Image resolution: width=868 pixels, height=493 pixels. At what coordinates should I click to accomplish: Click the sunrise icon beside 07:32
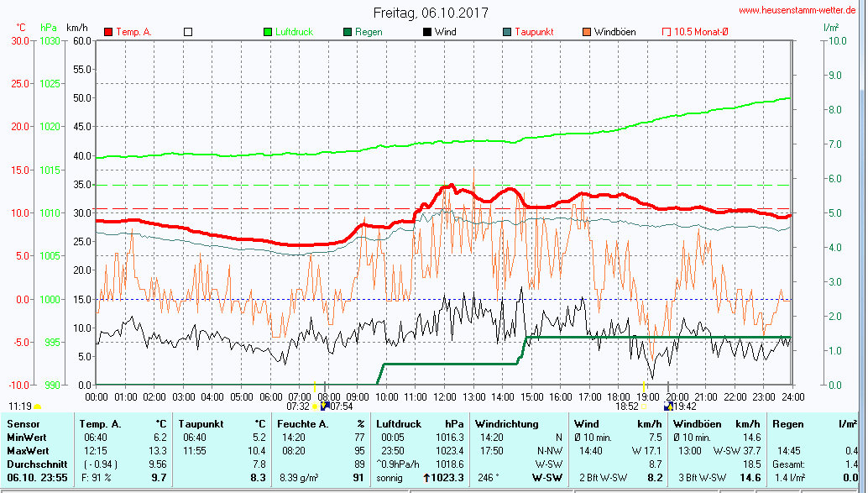tap(316, 406)
